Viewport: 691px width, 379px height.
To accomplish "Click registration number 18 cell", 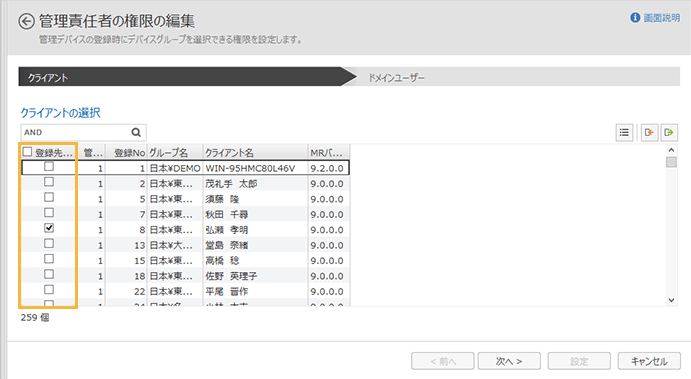I will click(140, 276).
